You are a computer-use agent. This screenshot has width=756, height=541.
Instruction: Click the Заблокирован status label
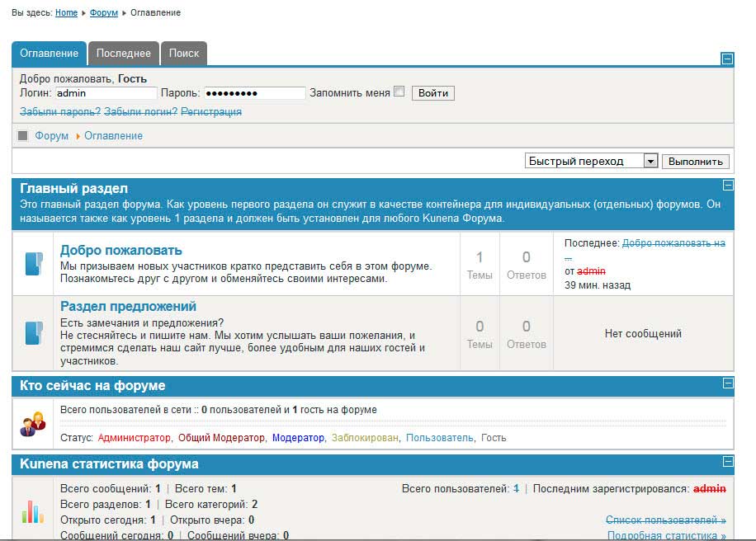click(x=365, y=438)
